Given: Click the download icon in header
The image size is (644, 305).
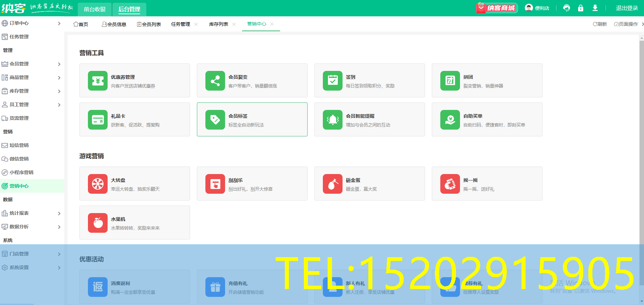Looking at the screenshot, I should click(x=595, y=8).
